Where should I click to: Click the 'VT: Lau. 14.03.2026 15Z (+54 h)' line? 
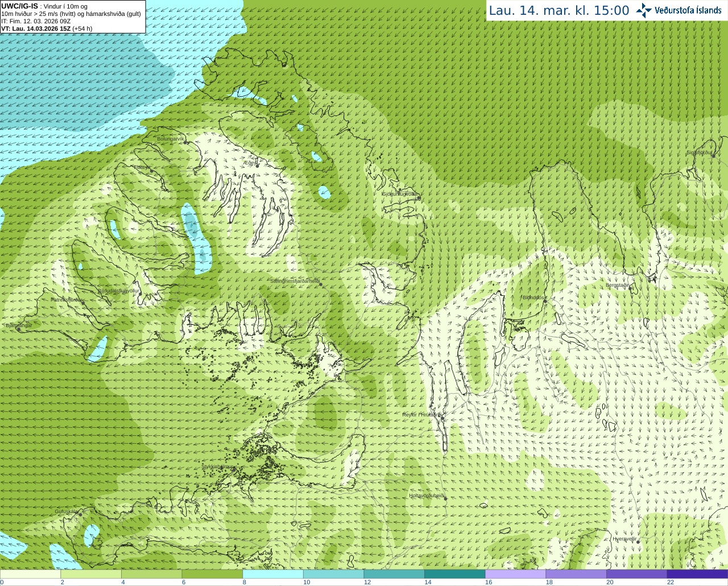tap(47, 28)
